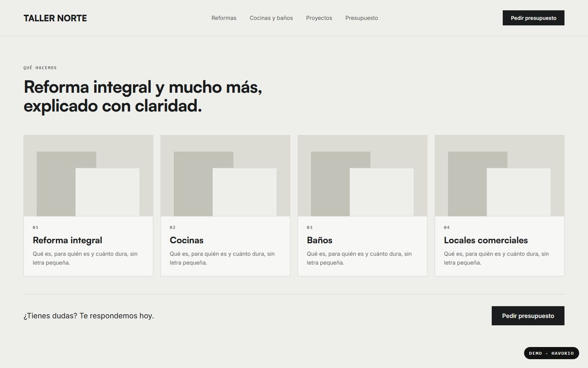Click the QUÉ HACEMOS section label
This screenshot has height=368, width=588.
coord(40,68)
